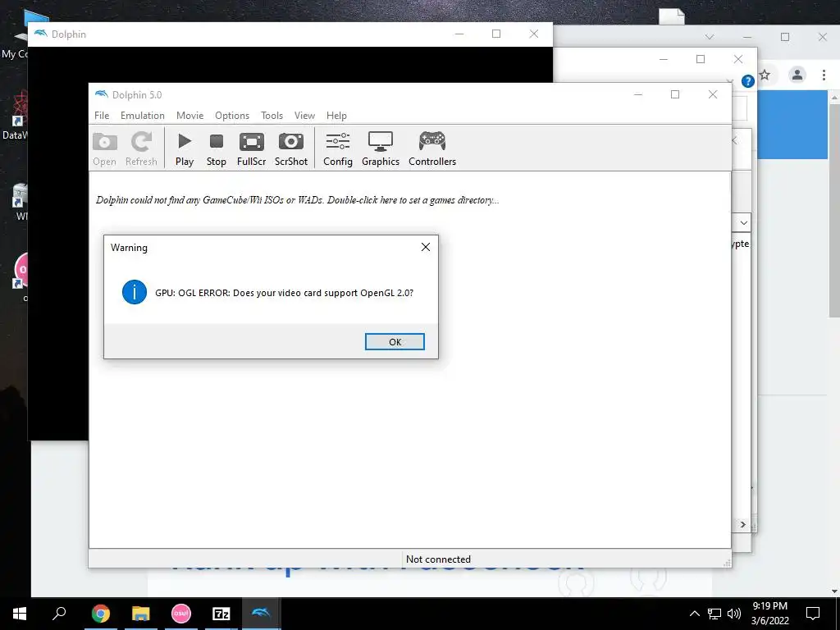Click the file icon on desktop top right
The height and width of the screenshot is (630, 840).
(672, 16)
